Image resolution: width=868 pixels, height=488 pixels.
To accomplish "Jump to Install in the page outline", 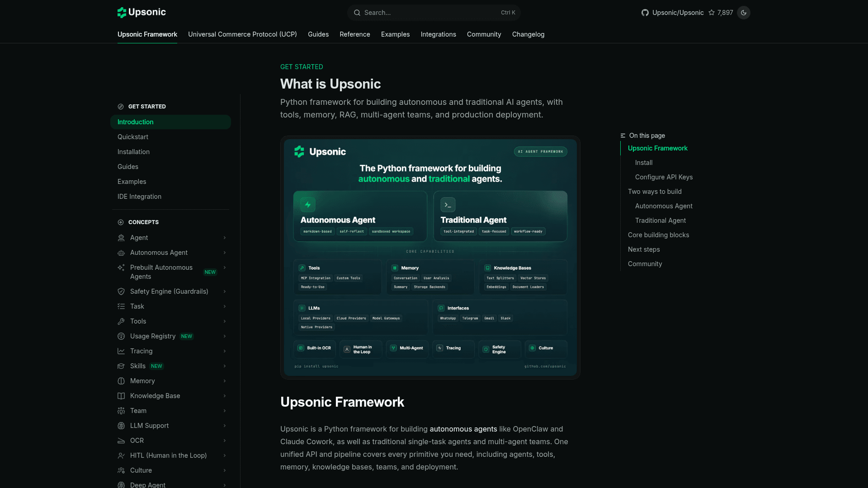I will 644,163.
